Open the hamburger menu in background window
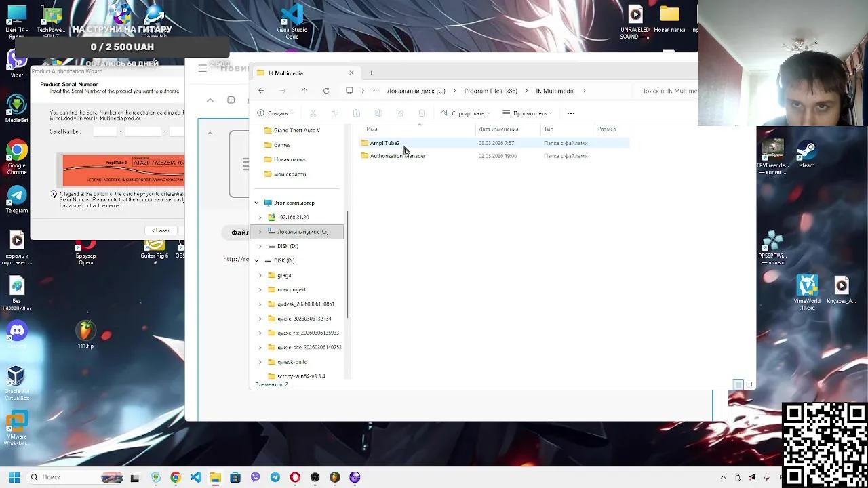868x488 pixels. [x=202, y=68]
